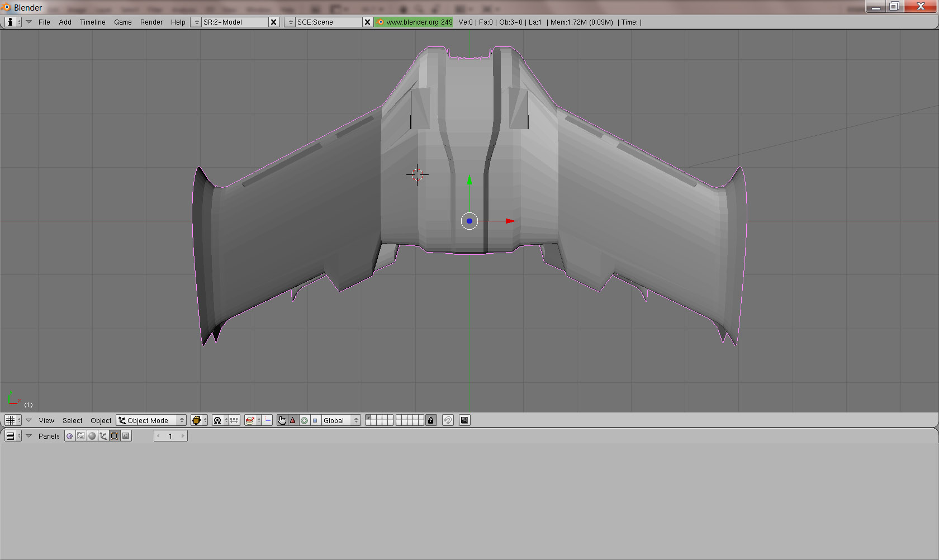Click the render this window icon
Viewport: 939px width, 560px height.
click(x=464, y=420)
